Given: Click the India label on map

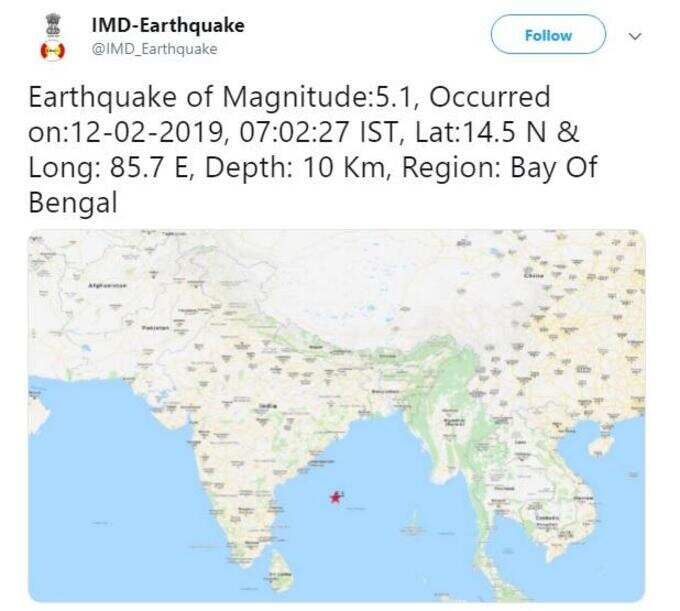Looking at the screenshot, I should coord(268,406).
